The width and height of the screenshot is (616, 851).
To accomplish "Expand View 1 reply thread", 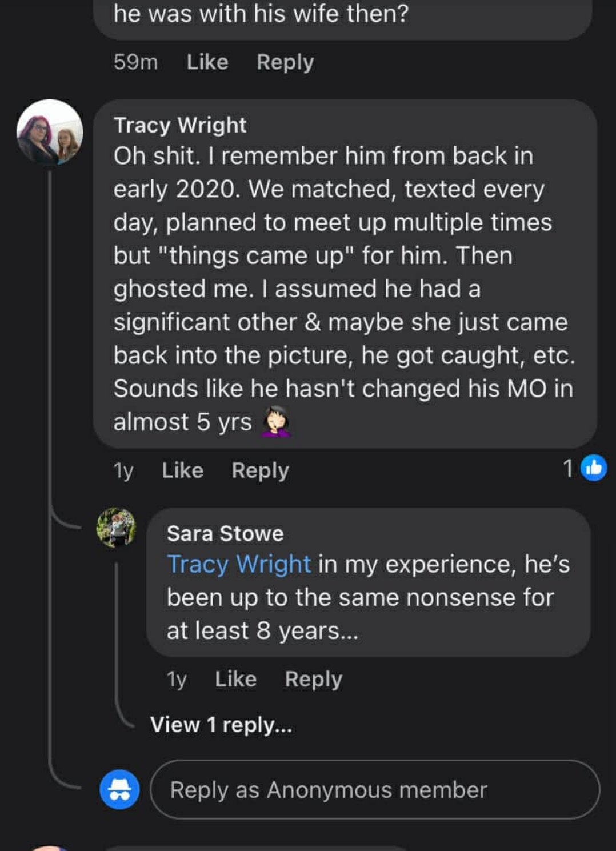I will click(x=221, y=725).
